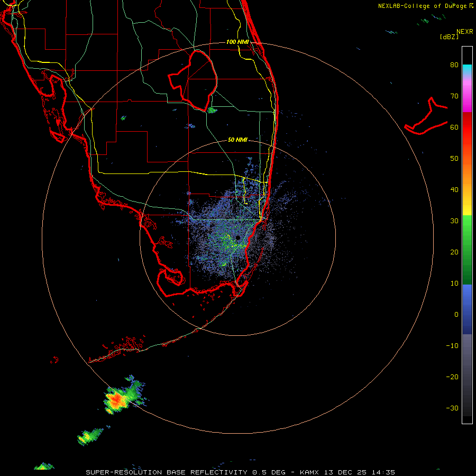Click the NEXR label above the color scale
Screen dimensions: 476x476
pos(464,32)
